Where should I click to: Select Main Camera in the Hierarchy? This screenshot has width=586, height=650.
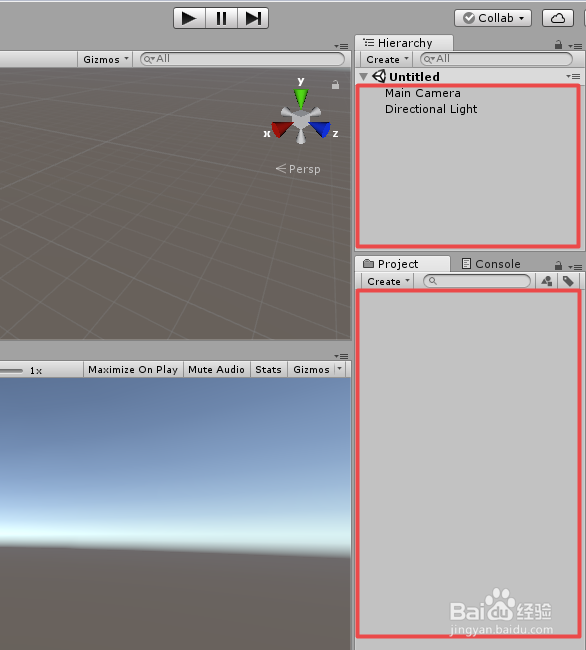coord(422,93)
